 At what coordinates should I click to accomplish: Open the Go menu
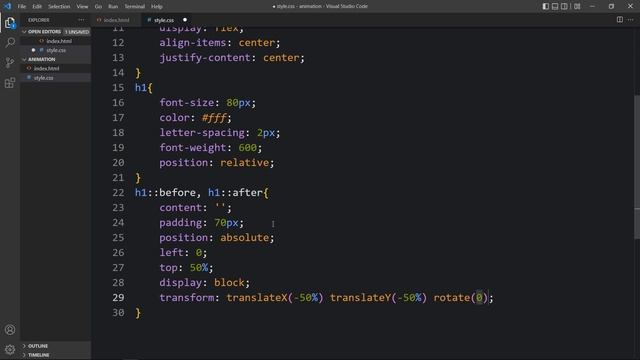tap(98, 7)
